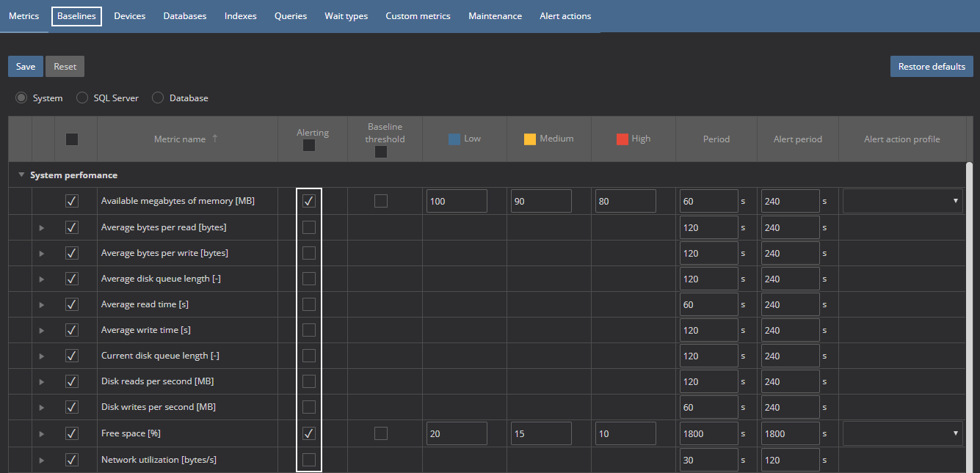Select the SQL Server radio button
Viewport: 980px width, 473px height.
pyautogui.click(x=82, y=98)
